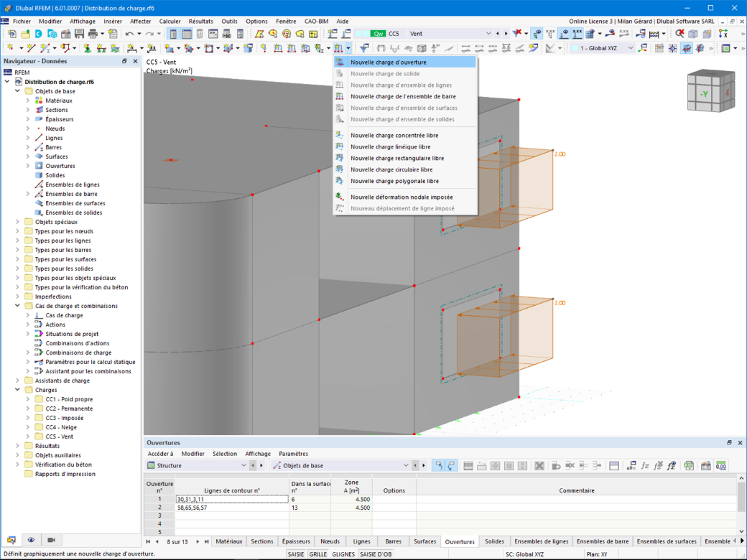The image size is (747, 560).
Task: Click the eye icon at the navigator bottom
Action: [31, 539]
